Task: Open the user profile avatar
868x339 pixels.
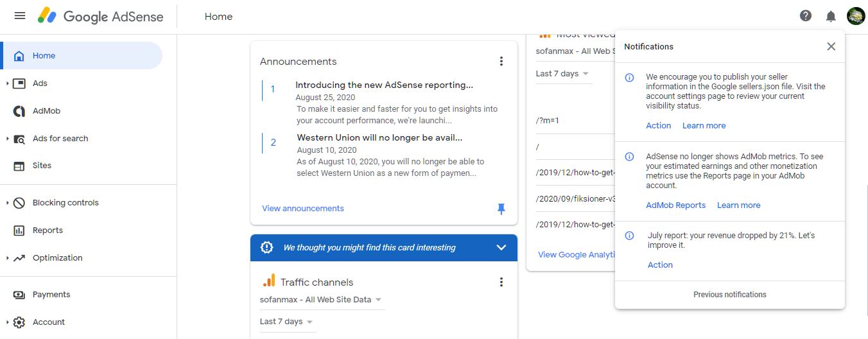Action: pos(856,16)
